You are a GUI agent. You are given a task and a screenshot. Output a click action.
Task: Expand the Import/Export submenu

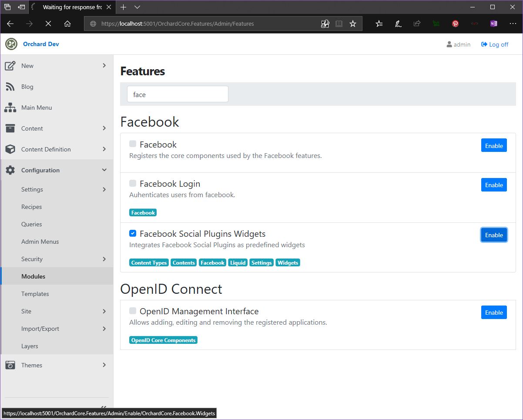104,329
